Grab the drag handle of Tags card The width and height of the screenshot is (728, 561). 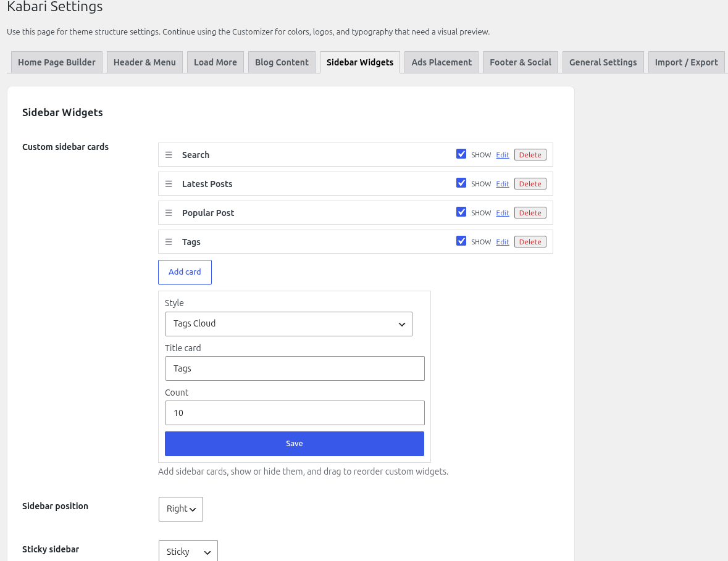click(169, 242)
